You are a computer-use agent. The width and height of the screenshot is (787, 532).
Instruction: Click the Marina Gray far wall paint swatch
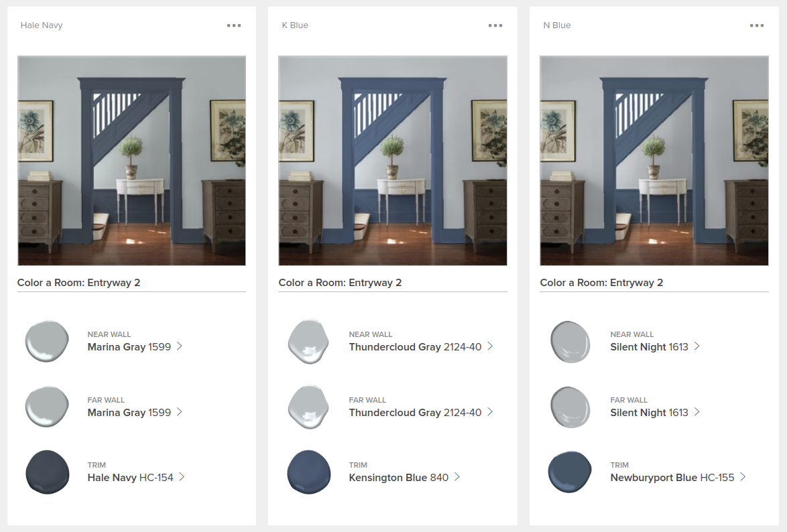coord(47,407)
